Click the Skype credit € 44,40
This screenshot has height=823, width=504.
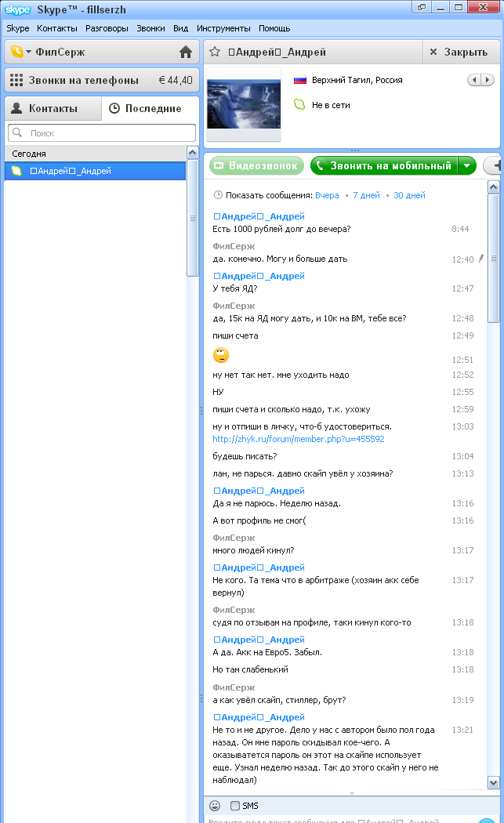(x=176, y=80)
